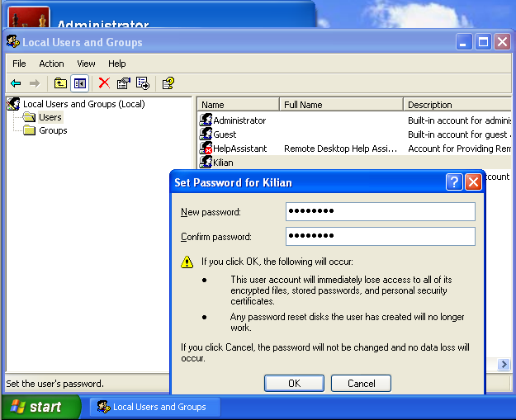This screenshot has width=516, height=420.
Task: Sort user list by Name column header
Action: pyautogui.click(x=237, y=105)
